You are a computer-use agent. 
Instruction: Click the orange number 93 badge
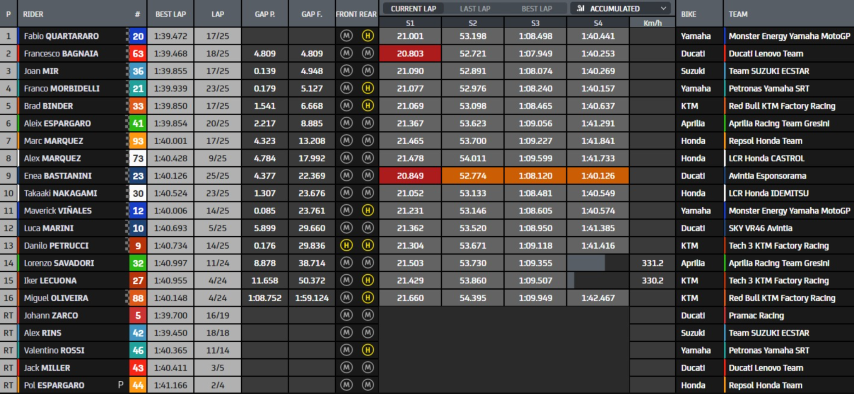[138, 141]
